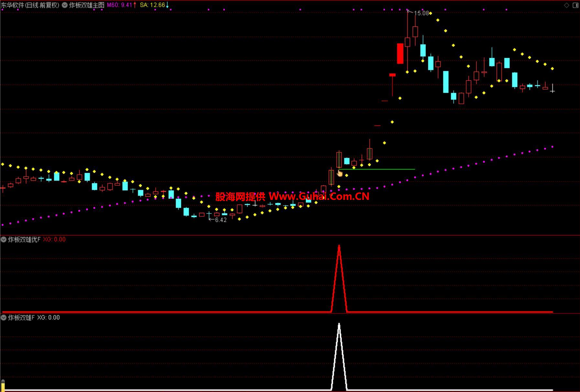Click the red XG: 0.00 value
Image resolution: width=580 pixels, height=392 pixels.
pos(54,239)
